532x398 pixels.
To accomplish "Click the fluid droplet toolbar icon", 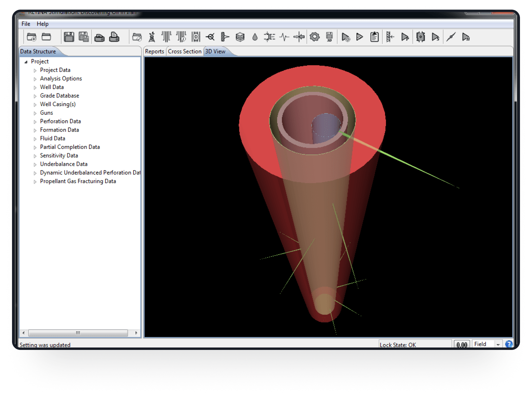I will coord(255,37).
